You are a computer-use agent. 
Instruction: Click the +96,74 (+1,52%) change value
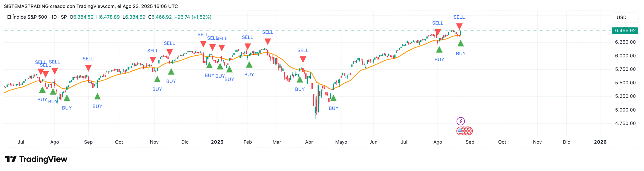(x=193, y=17)
